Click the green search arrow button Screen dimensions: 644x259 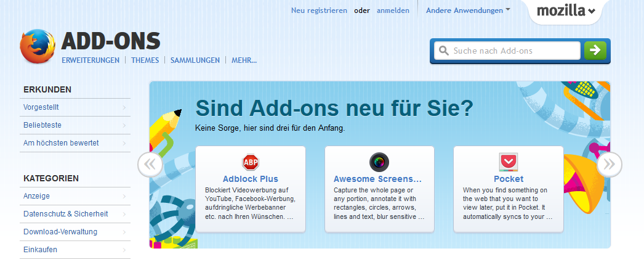pyautogui.click(x=595, y=51)
